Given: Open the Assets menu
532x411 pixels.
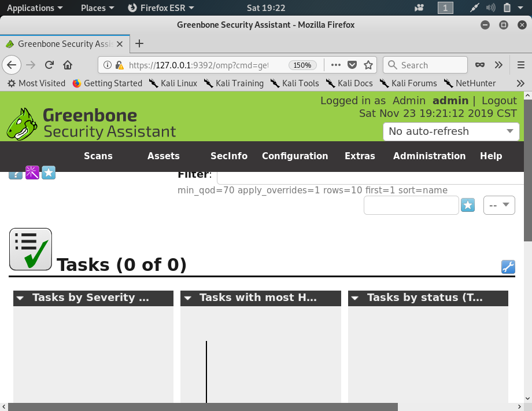Looking at the screenshot, I should click(164, 156).
